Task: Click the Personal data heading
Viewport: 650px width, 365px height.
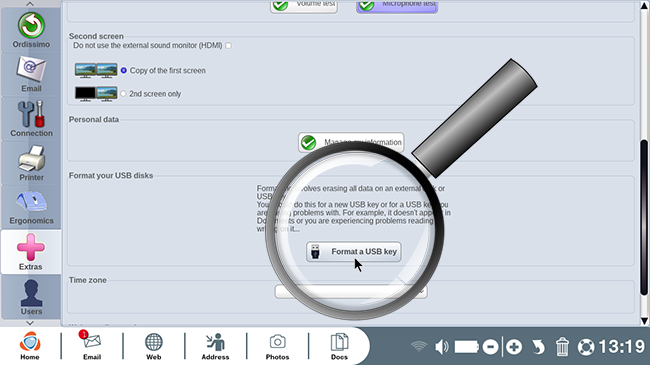Action: [94, 119]
